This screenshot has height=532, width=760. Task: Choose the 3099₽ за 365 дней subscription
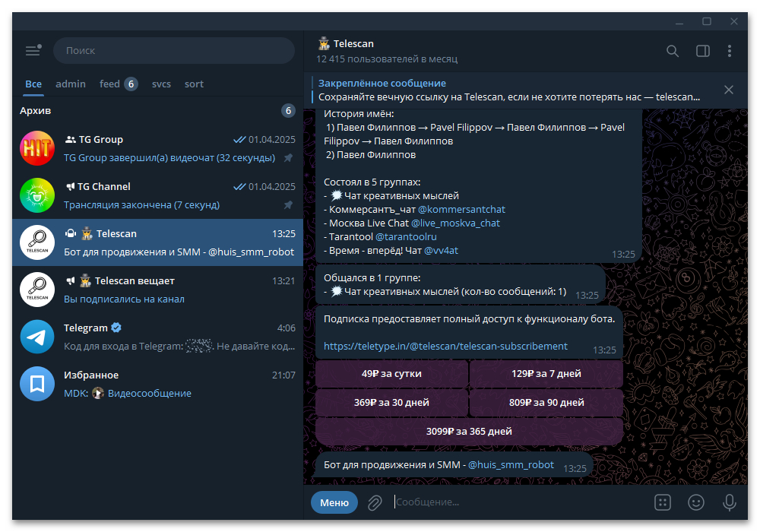tap(469, 431)
